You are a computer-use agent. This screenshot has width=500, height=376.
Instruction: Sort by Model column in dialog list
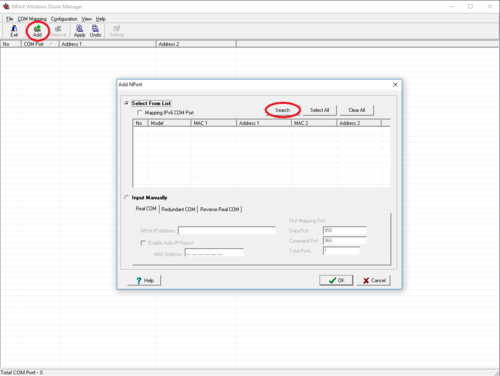[x=169, y=123]
